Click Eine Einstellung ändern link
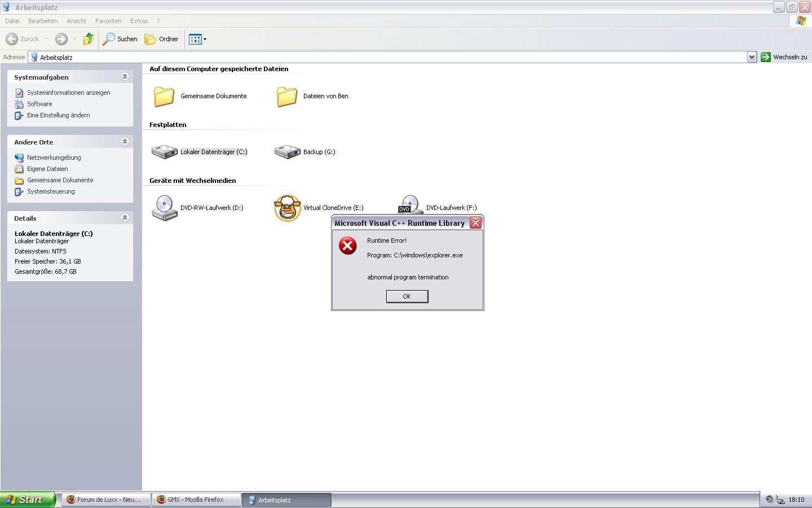 tap(58, 115)
